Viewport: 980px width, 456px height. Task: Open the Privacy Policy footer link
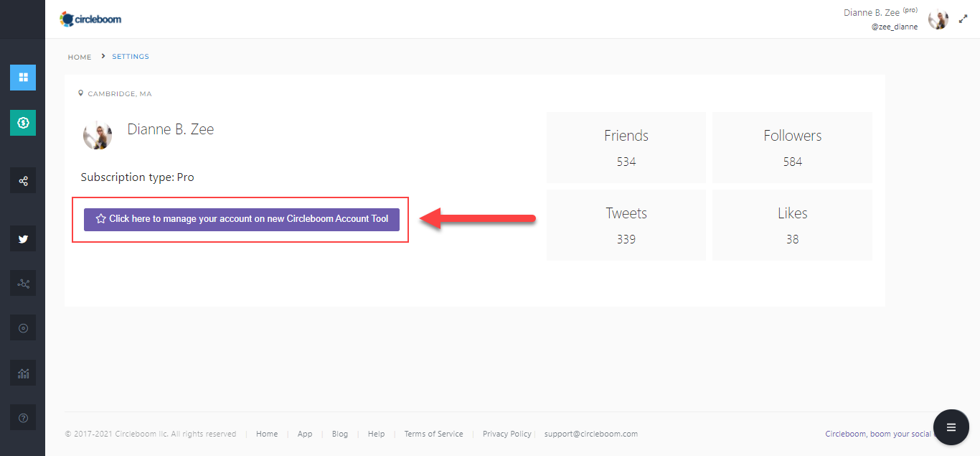tap(507, 434)
